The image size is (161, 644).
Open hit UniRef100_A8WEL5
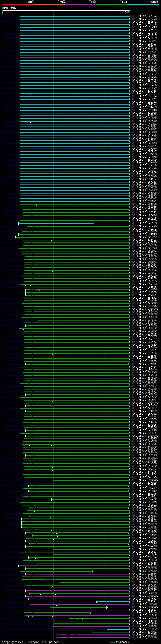point(144,36)
